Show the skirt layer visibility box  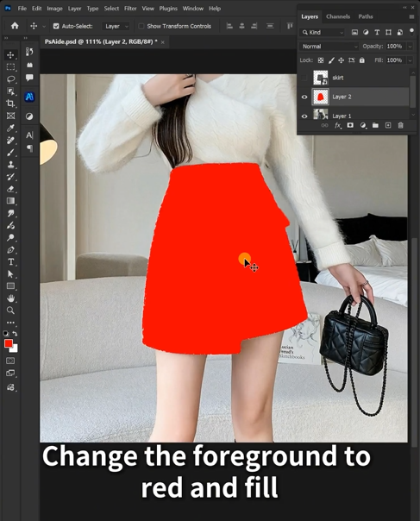click(304, 78)
